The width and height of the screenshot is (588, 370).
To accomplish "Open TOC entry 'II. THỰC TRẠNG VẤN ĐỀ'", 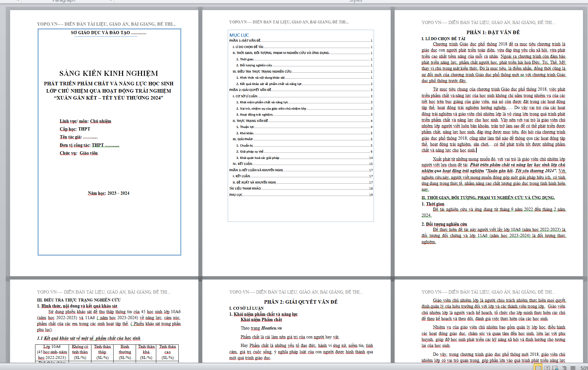I will [303, 121].
